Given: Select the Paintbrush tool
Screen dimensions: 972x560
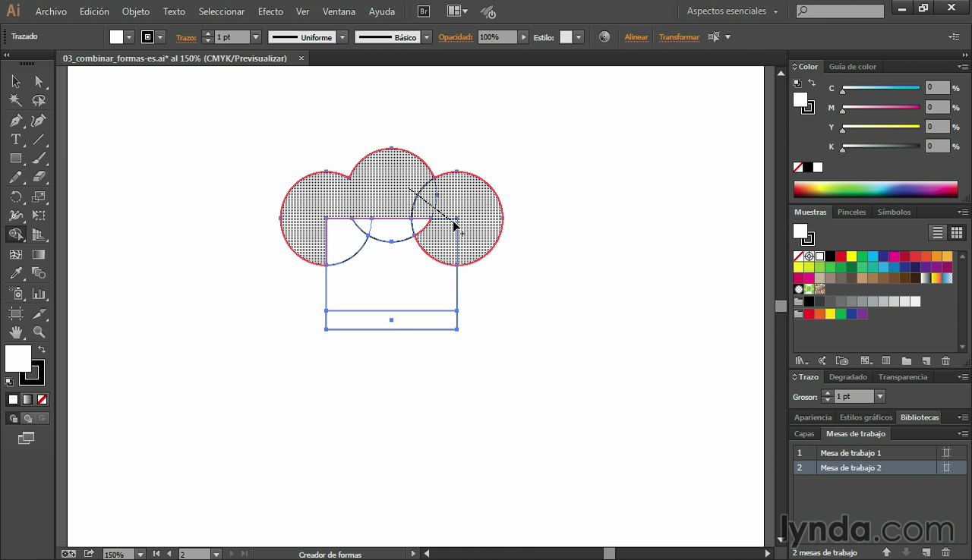Looking at the screenshot, I should point(39,159).
